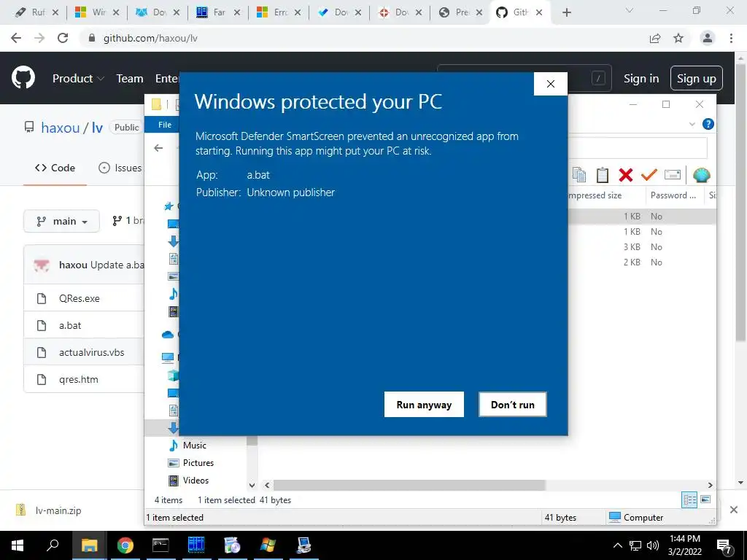
Task: Click Explorer horizontal scrollbar left arrow
Action: coord(267,485)
